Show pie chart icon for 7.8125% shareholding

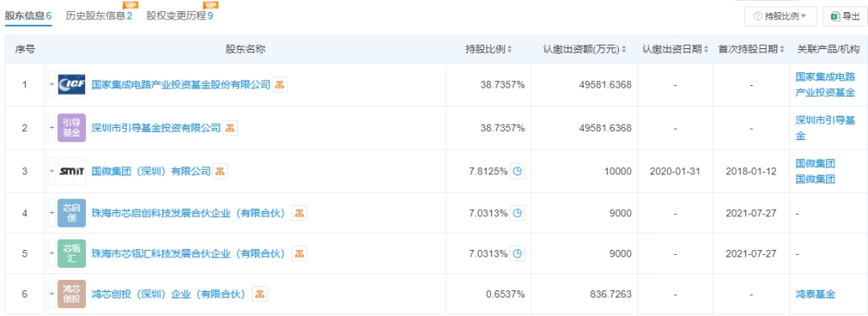click(x=517, y=171)
